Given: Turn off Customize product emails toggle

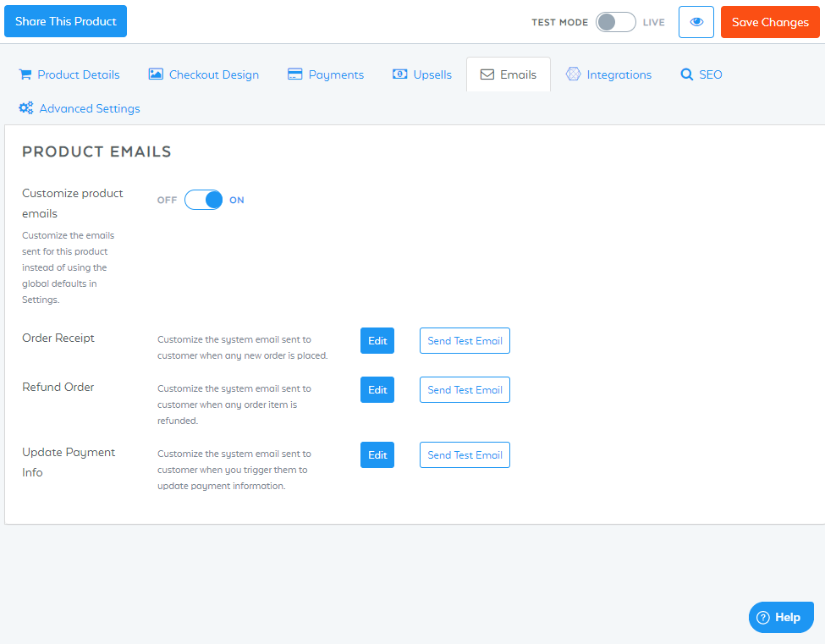Looking at the screenshot, I should coord(203,200).
